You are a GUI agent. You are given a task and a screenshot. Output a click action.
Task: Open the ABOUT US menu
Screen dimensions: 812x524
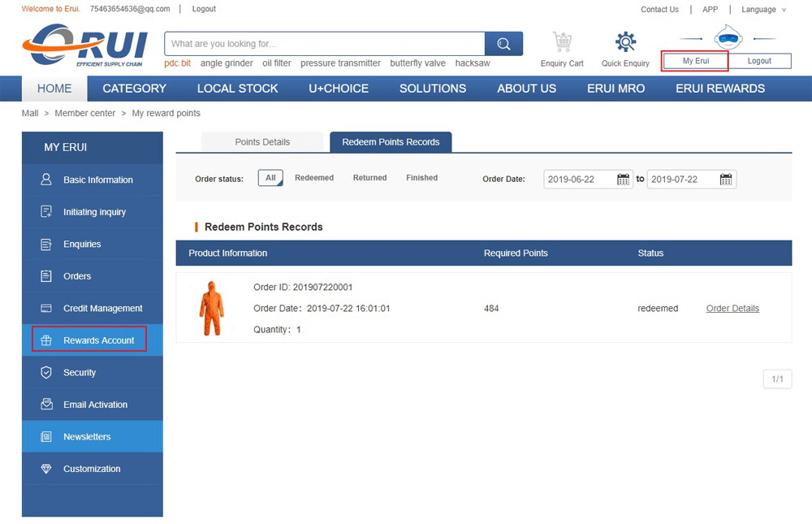(x=527, y=89)
